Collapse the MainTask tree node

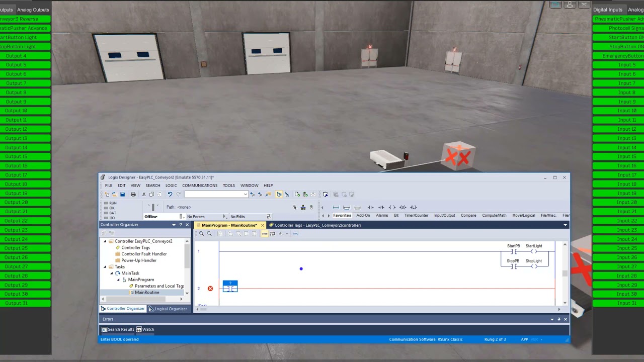coord(112,274)
